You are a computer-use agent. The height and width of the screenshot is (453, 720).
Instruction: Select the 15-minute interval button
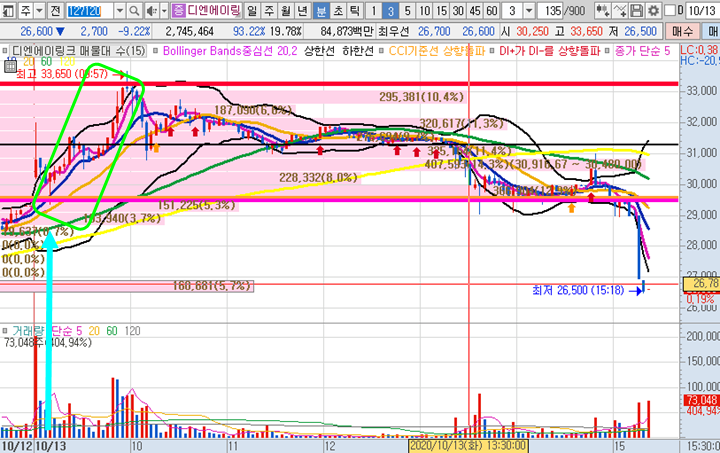pyautogui.click(x=441, y=10)
